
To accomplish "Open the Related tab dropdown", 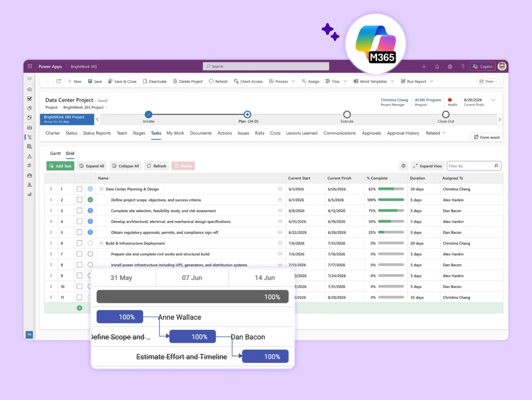I will (x=436, y=133).
